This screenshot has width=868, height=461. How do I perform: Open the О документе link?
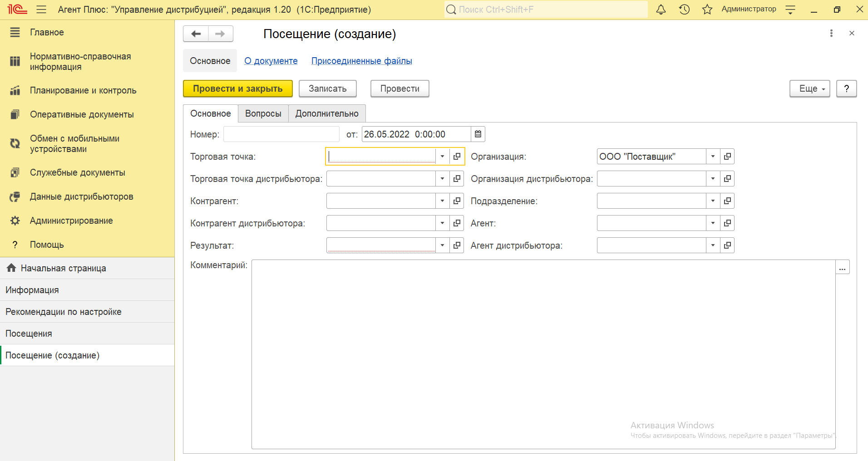click(x=271, y=61)
